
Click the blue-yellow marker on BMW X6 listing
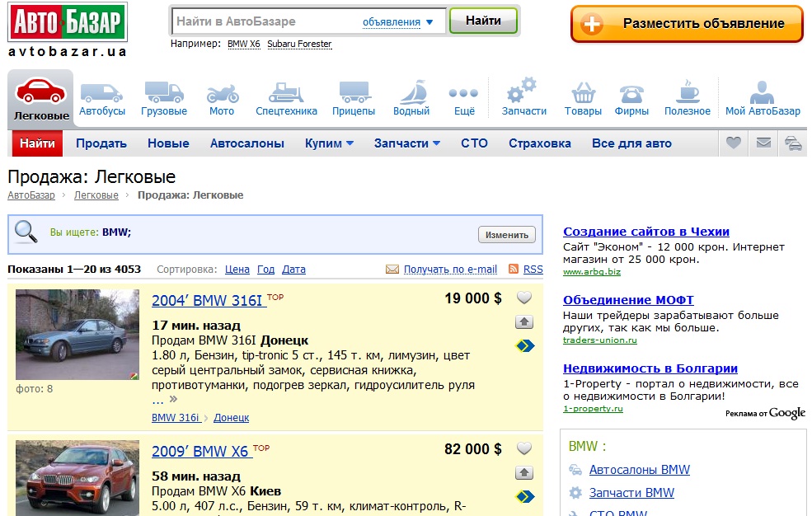tap(525, 496)
